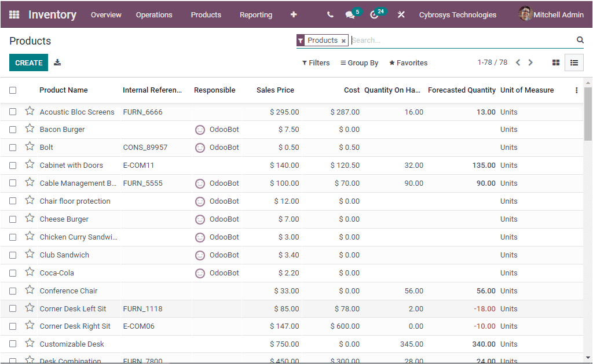Open the Reporting menu
Viewport: 593px width, 364px height.
[x=255, y=14]
